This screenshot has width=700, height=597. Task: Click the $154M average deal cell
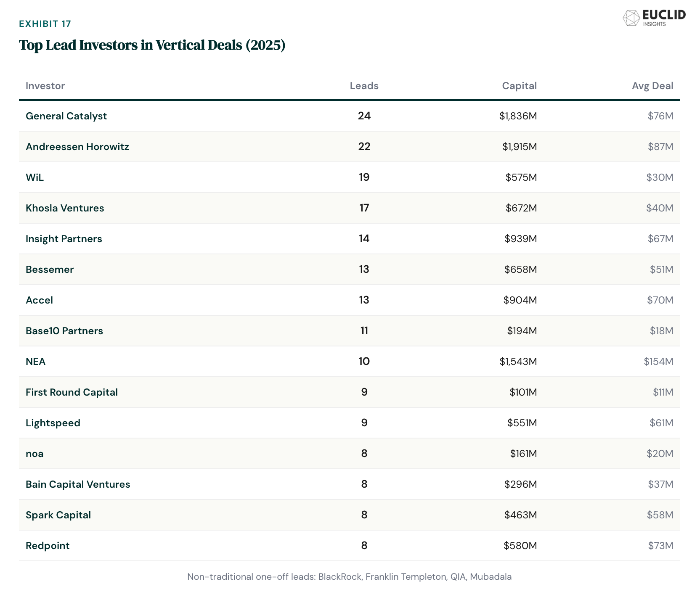658,362
